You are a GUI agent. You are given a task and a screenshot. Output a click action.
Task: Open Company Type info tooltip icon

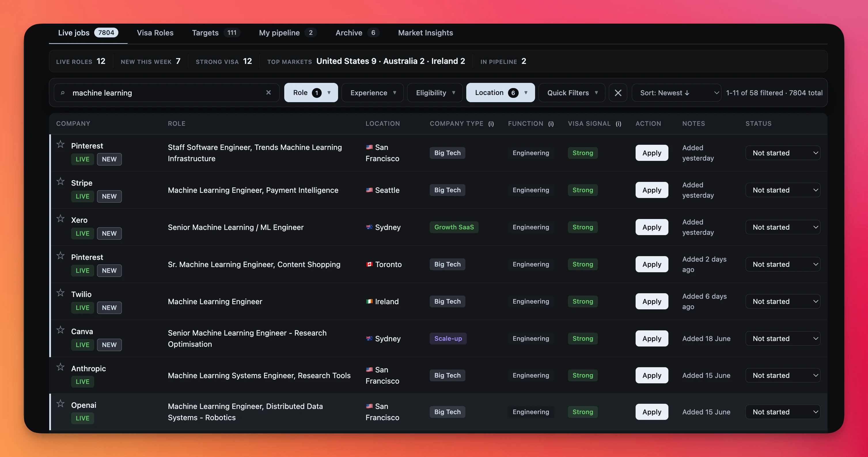(x=491, y=123)
